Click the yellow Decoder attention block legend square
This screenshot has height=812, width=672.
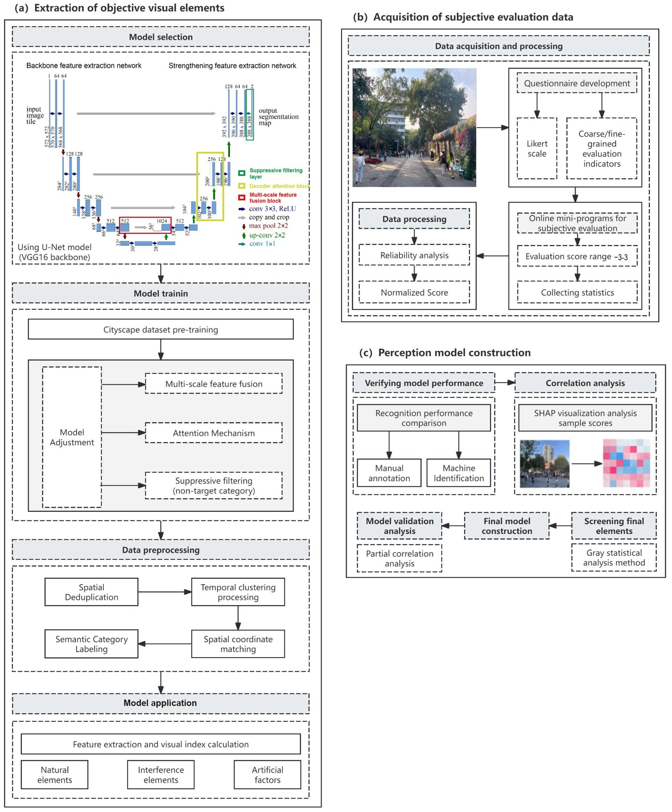click(242, 186)
